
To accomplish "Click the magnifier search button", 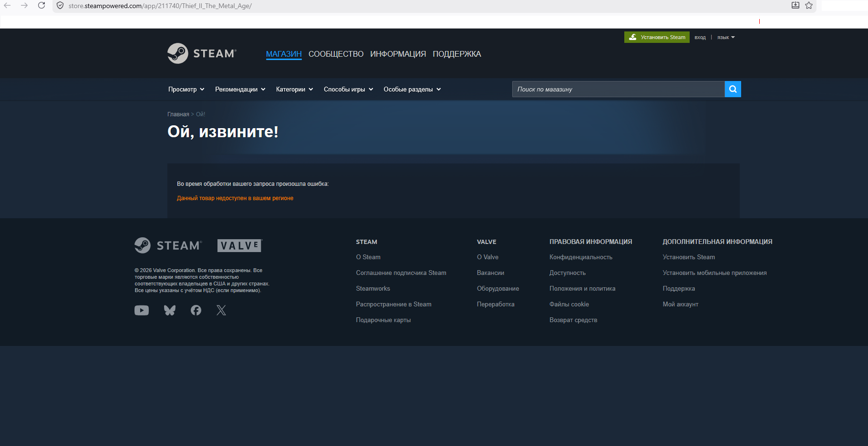I will (x=733, y=89).
